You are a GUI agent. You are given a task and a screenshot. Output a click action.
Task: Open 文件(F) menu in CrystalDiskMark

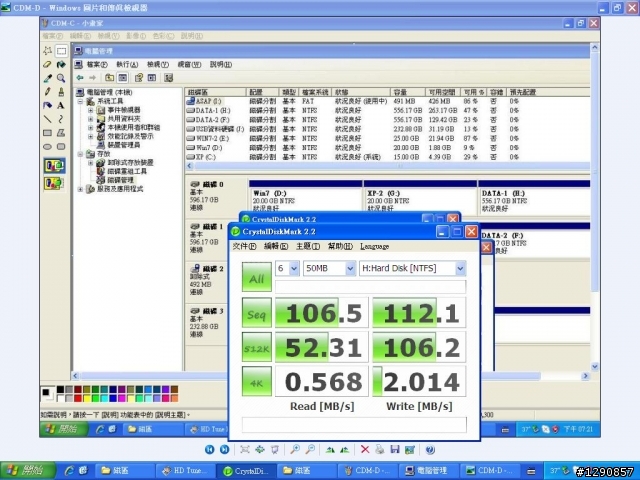tap(244, 246)
